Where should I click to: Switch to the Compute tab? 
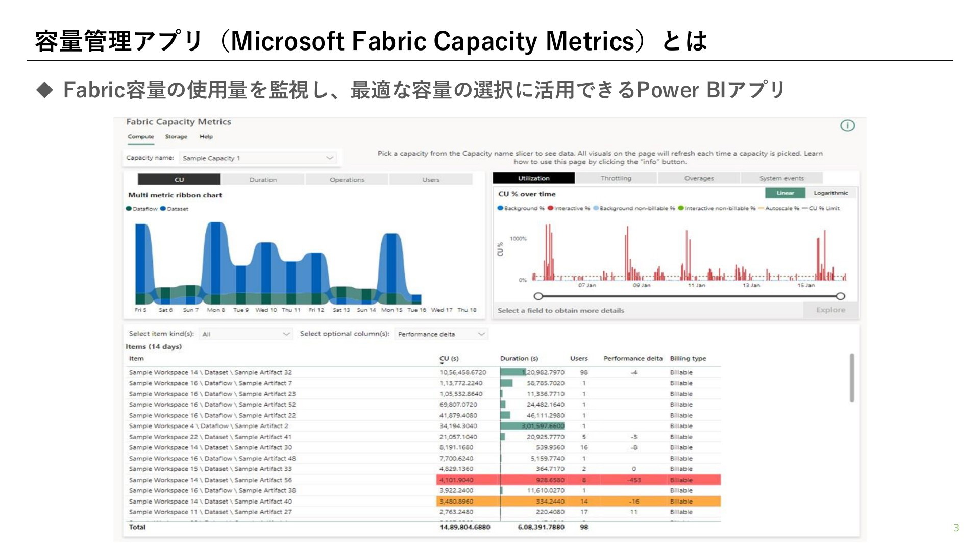pos(141,137)
